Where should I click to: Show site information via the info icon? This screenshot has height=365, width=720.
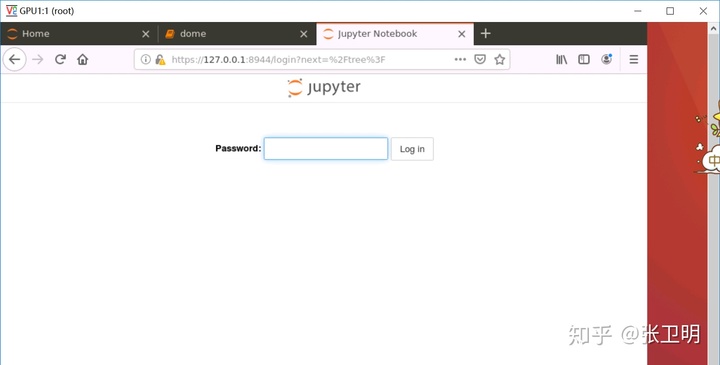[146, 59]
